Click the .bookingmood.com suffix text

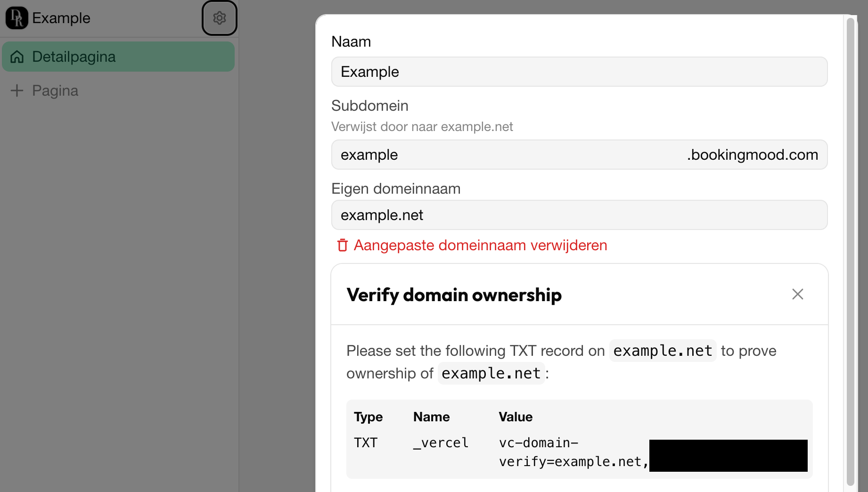point(752,155)
